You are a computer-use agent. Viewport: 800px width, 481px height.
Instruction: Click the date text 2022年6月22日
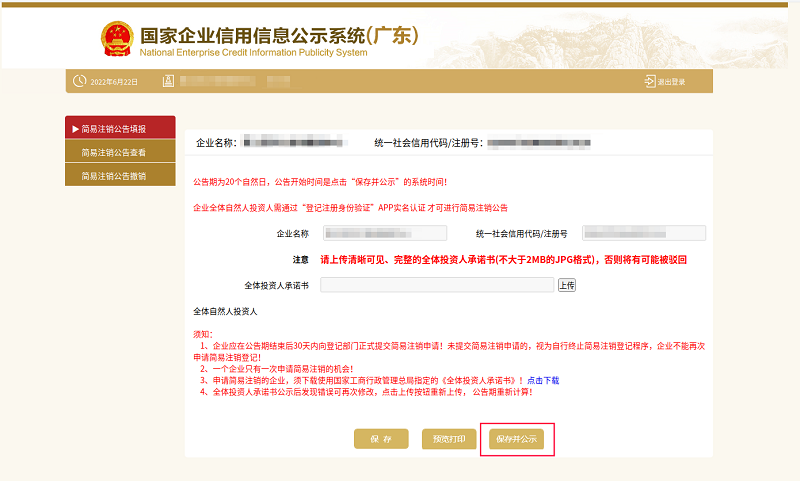click(114, 82)
